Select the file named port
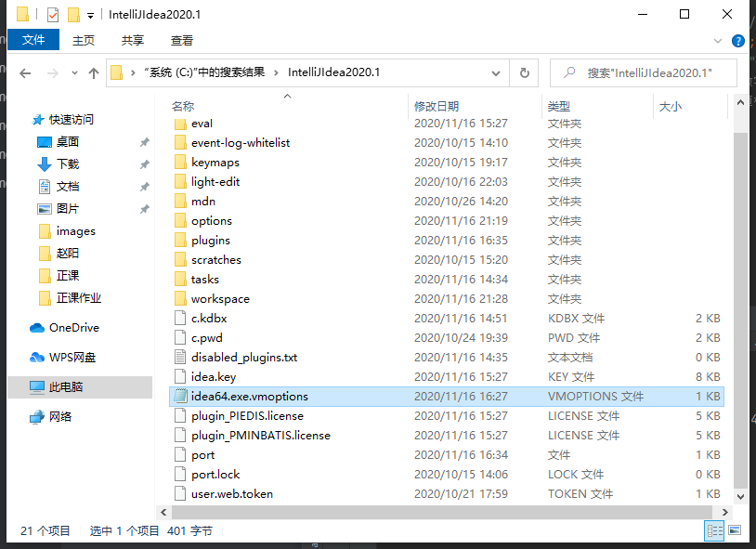Image resolution: width=756 pixels, height=549 pixels. point(203,455)
